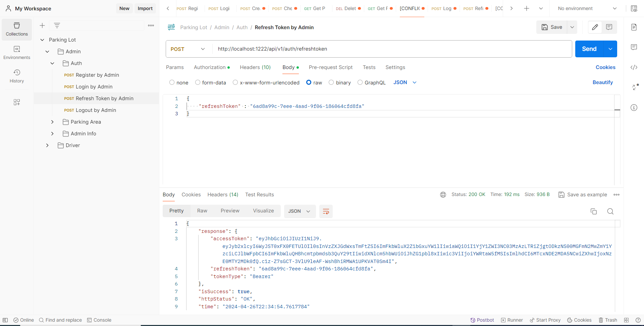Click the Save button

[x=552, y=27]
